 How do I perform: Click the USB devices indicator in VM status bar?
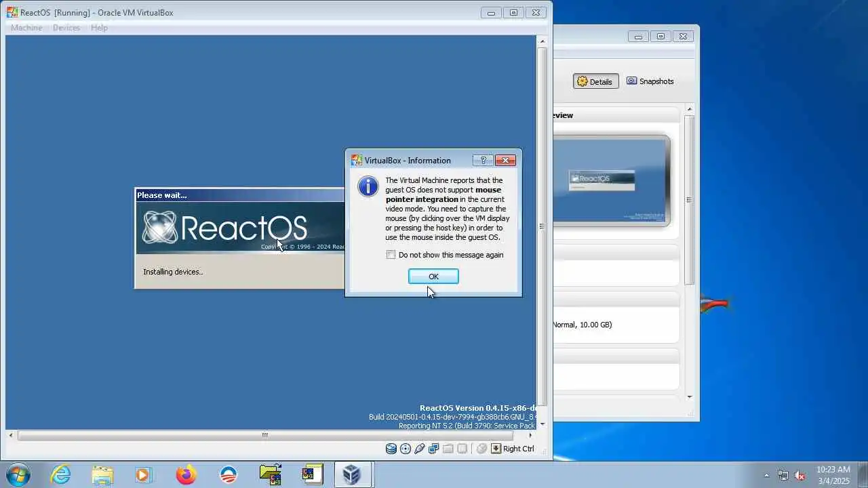tap(420, 449)
